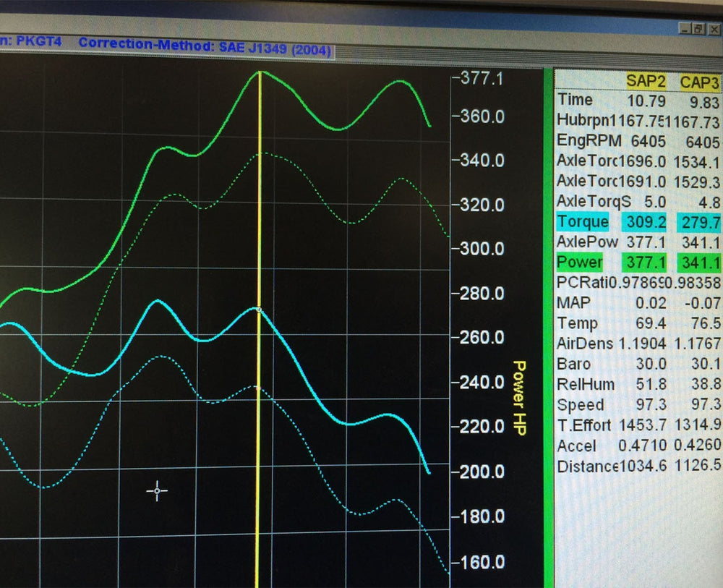The width and height of the screenshot is (723, 588).
Task: Click the minimize window button
Action: tap(684, 29)
